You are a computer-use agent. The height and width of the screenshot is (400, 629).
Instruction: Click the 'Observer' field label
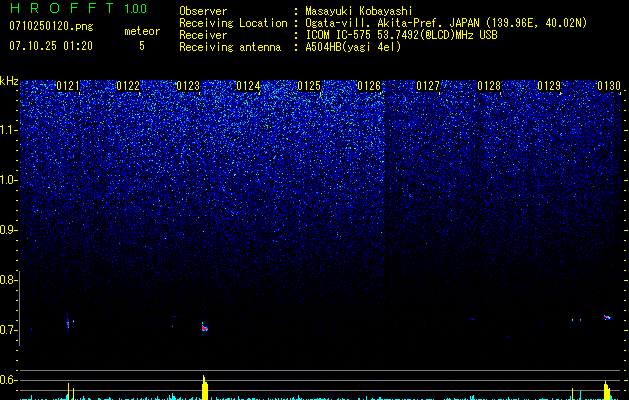[x=203, y=11]
